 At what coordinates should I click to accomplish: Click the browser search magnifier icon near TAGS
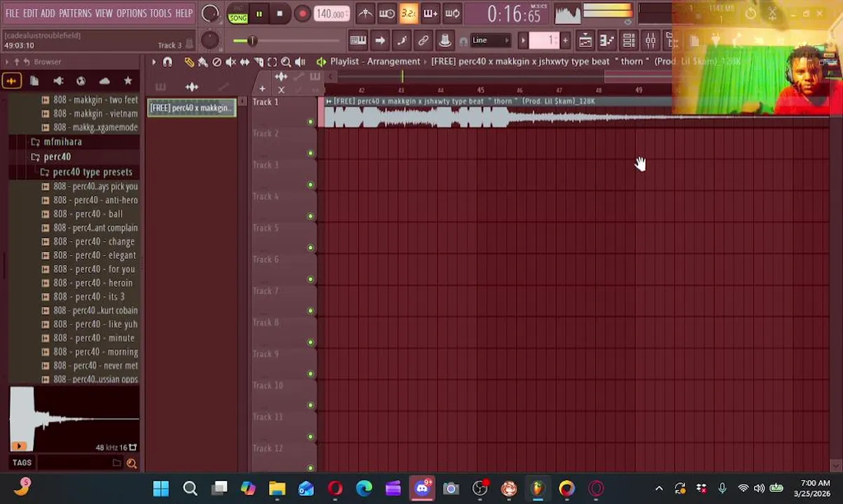(x=132, y=463)
